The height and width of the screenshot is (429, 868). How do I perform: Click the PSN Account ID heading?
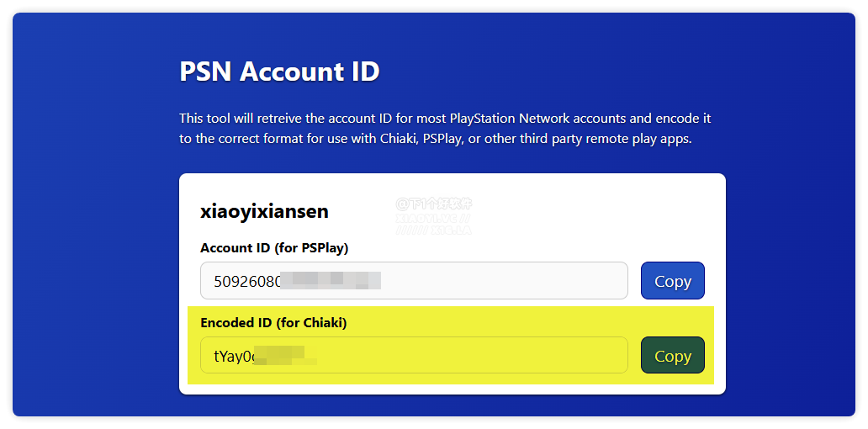[279, 71]
